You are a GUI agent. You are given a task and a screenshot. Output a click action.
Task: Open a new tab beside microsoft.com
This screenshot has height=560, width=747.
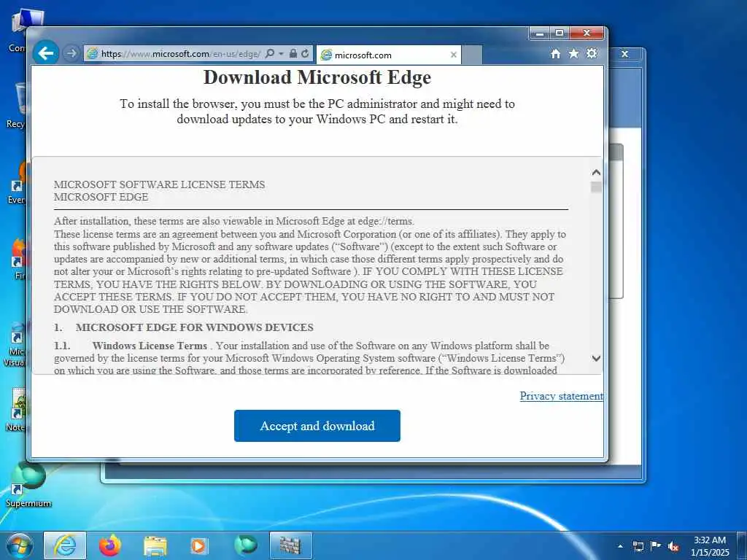pos(472,55)
